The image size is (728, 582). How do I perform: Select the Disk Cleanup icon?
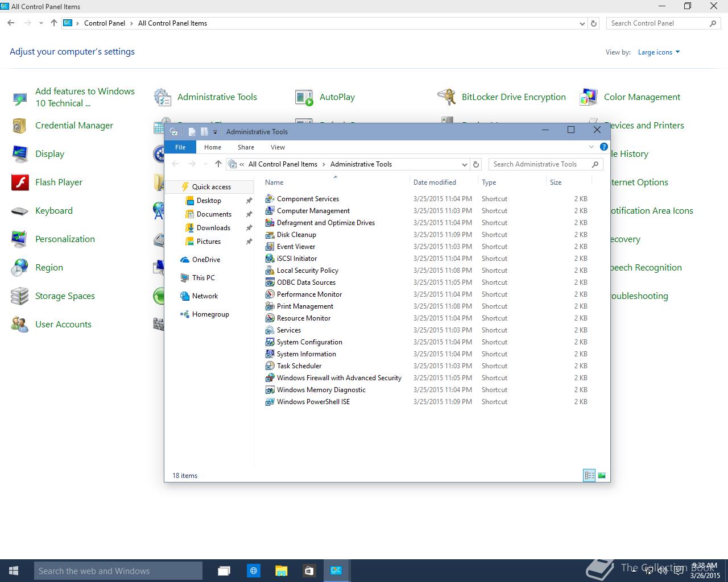coord(270,235)
